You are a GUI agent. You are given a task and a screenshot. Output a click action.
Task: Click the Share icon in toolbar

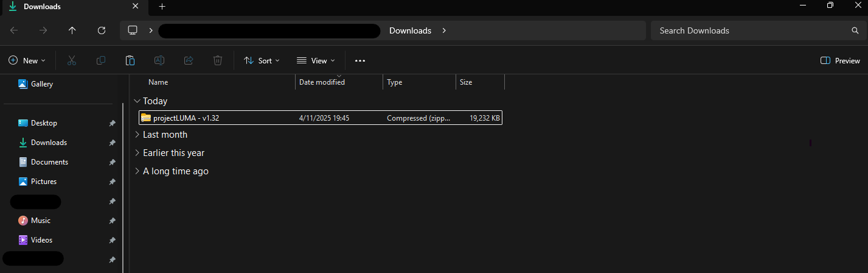tap(189, 60)
